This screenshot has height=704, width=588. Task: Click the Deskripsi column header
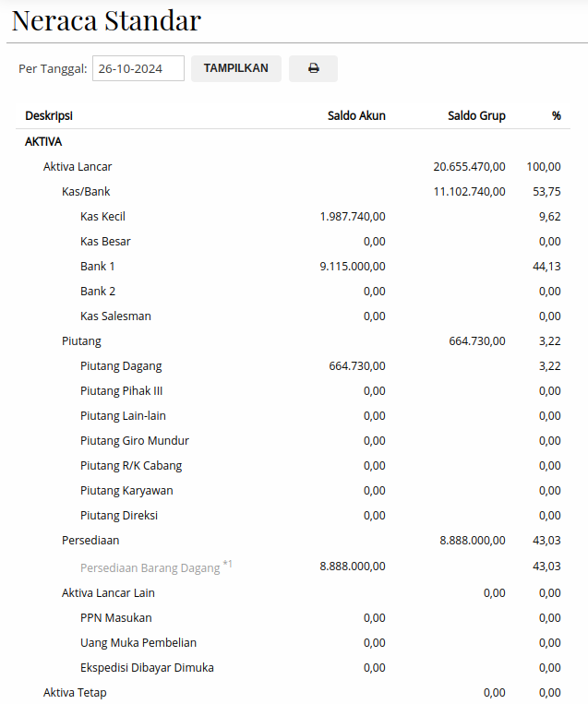tap(49, 116)
